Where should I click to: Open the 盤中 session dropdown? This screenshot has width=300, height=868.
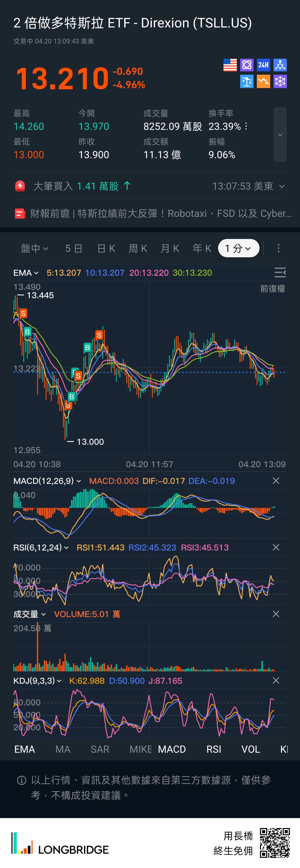(x=34, y=248)
